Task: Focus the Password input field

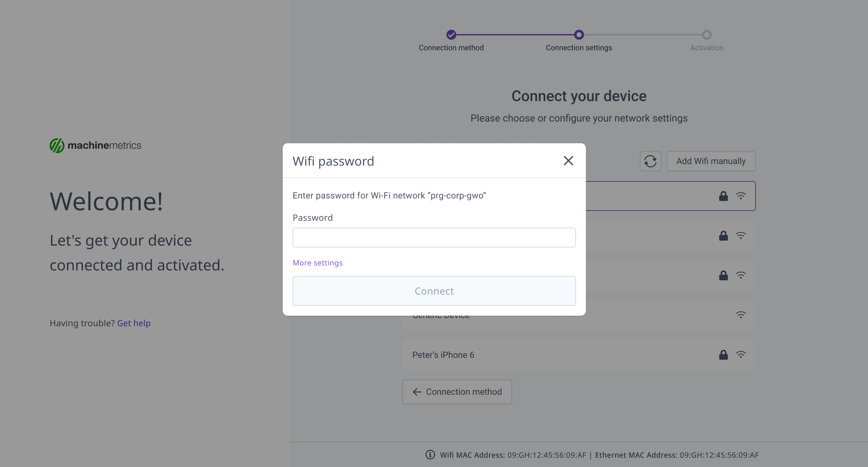Action: [x=434, y=238]
